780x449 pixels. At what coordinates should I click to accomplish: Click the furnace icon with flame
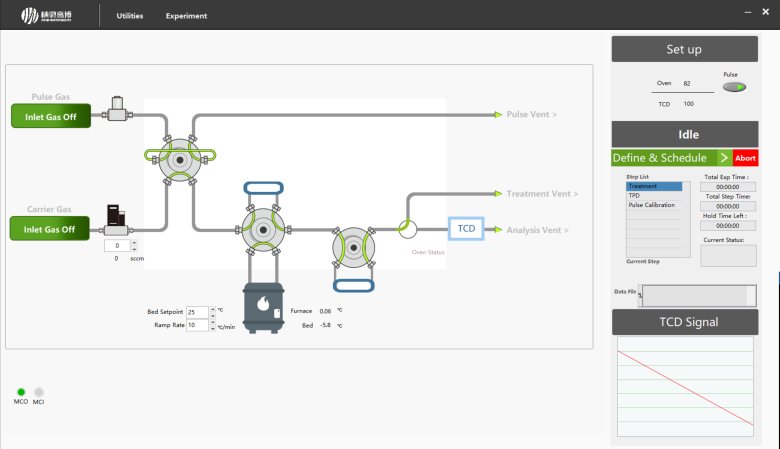[x=264, y=306]
